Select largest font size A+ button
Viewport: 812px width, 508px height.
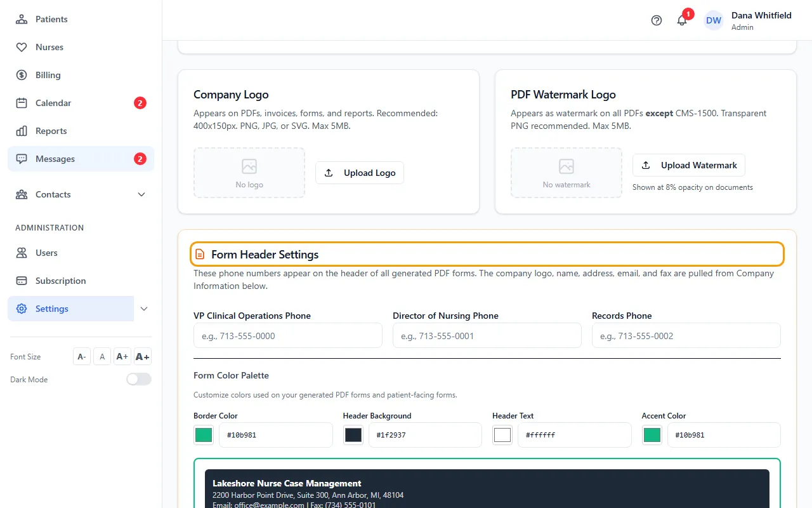[x=143, y=357]
